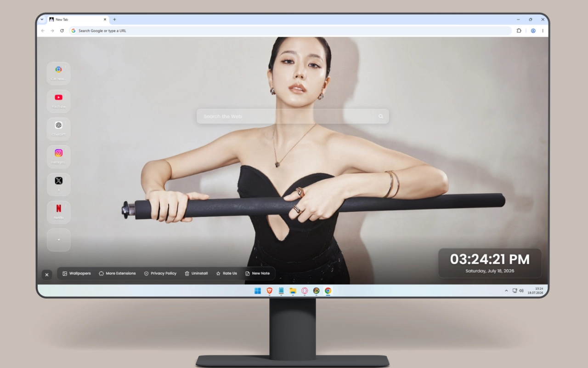
Task: Close the bottom menu bar with the X button
Action: pyautogui.click(x=47, y=275)
